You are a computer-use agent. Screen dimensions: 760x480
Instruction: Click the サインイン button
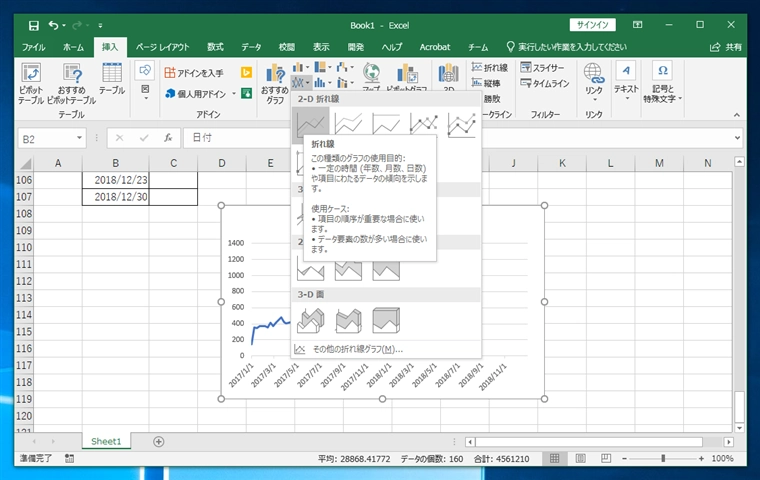pos(593,24)
